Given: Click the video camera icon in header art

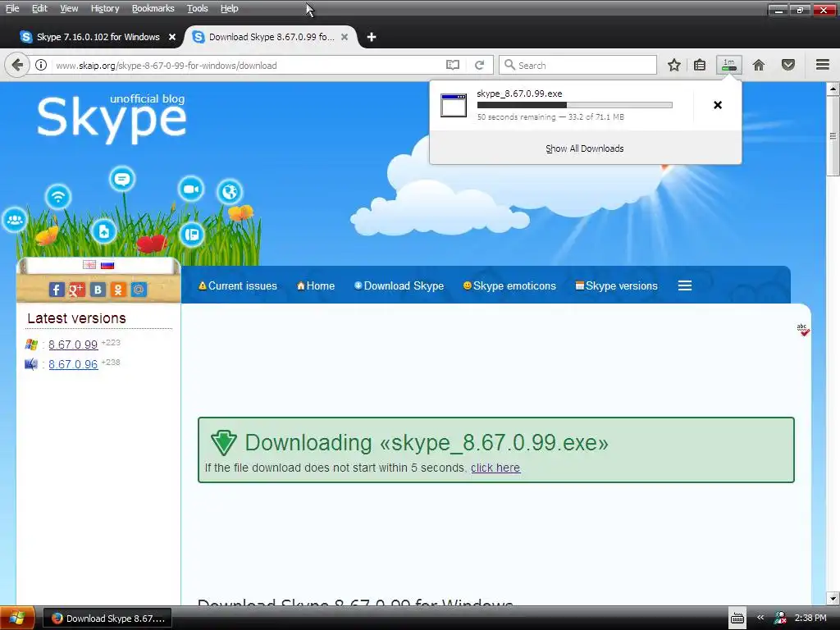Looking at the screenshot, I should pyautogui.click(x=190, y=189).
